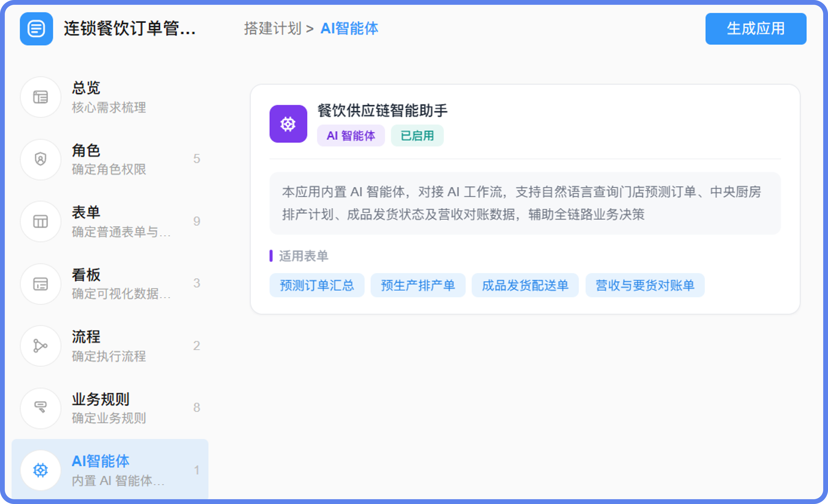Click the 表单 table icon

[40, 221]
